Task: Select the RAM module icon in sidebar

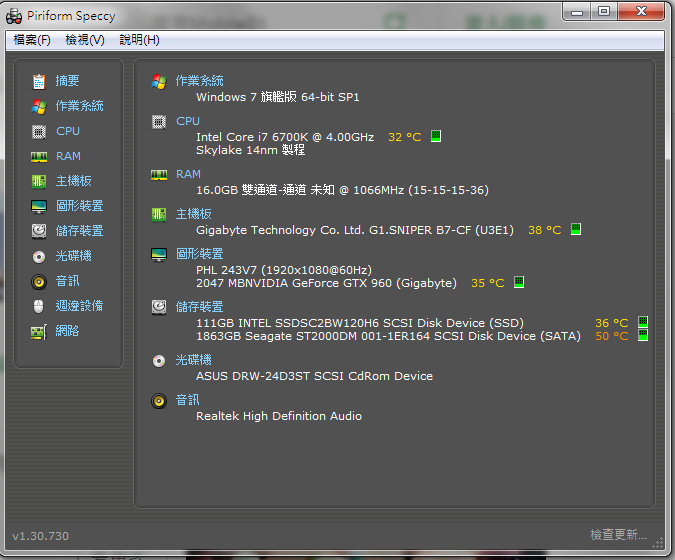Action: (x=39, y=157)
